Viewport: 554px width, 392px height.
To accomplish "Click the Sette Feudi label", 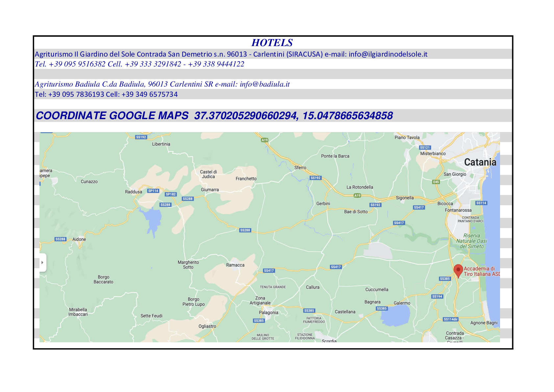I will tap(151, 316).
